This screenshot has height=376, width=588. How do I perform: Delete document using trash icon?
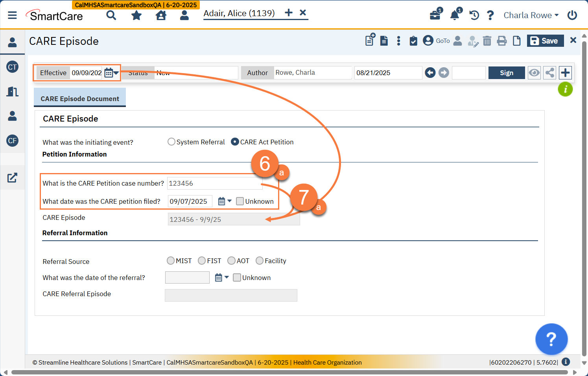pos(487,41)
